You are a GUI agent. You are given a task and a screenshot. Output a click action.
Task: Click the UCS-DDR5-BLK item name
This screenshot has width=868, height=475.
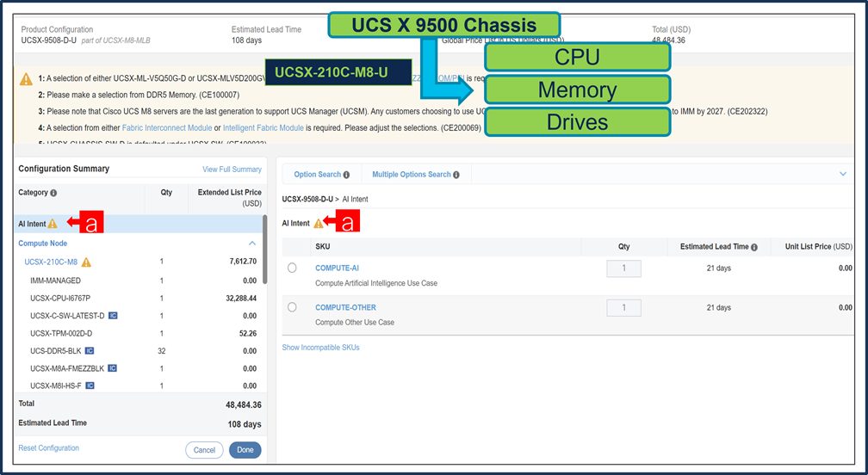[56, 350]
